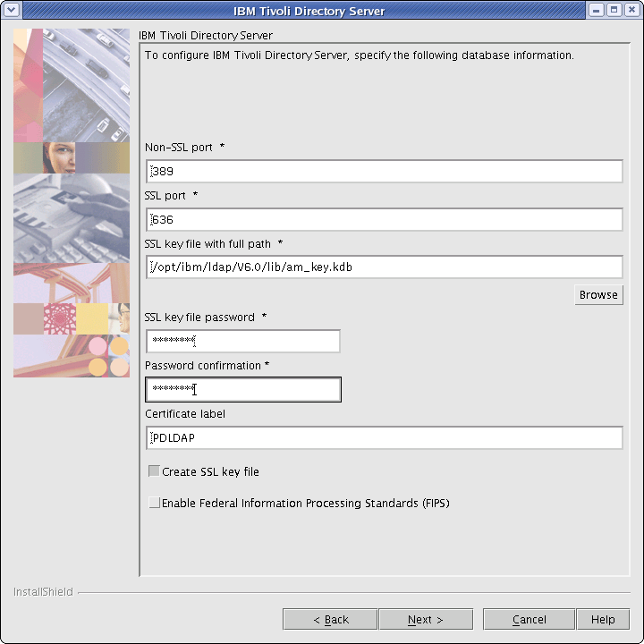Click the Certificate label field with PDLDAP

pyautogui.click(x=384, y=437)
